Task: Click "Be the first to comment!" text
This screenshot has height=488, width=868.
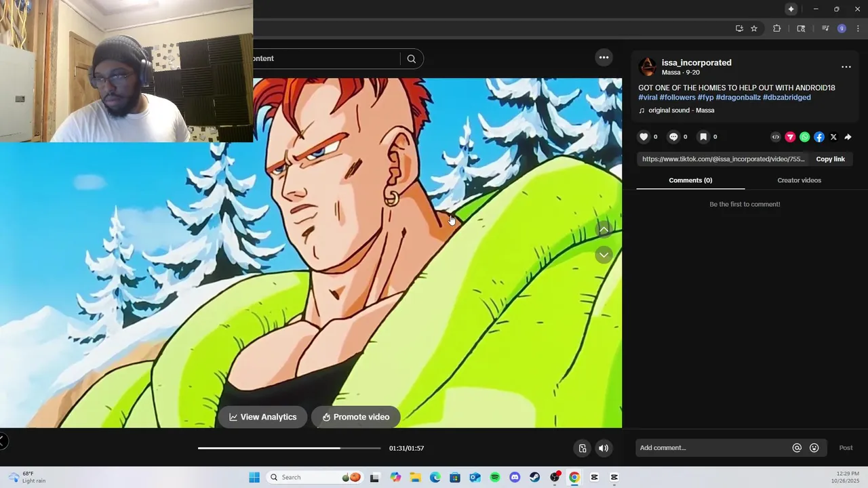Action: (x=745, y=204)
